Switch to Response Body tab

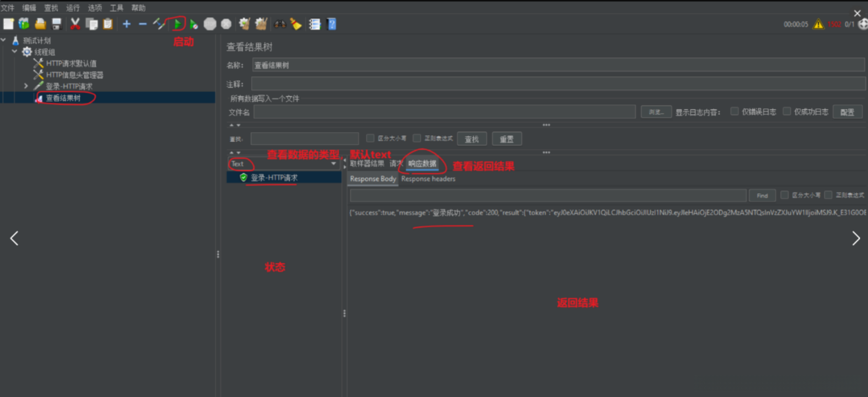tap(373, 179)
